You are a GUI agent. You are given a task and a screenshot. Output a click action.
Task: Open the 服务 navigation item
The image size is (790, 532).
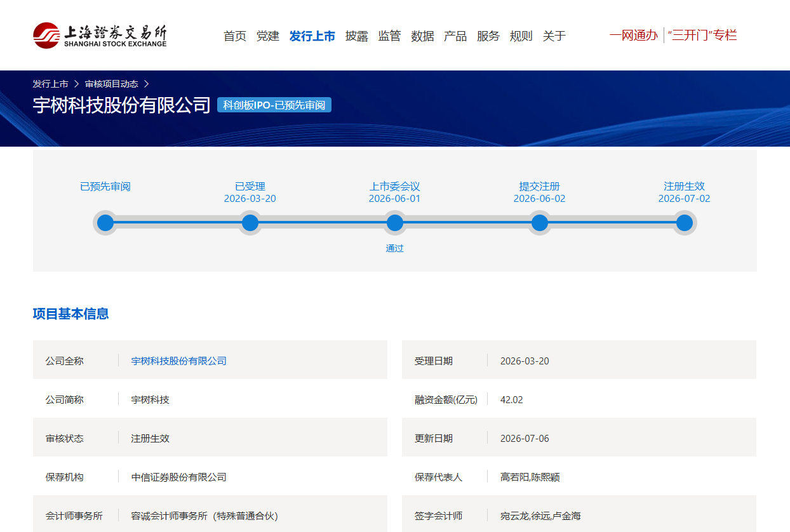488,36
